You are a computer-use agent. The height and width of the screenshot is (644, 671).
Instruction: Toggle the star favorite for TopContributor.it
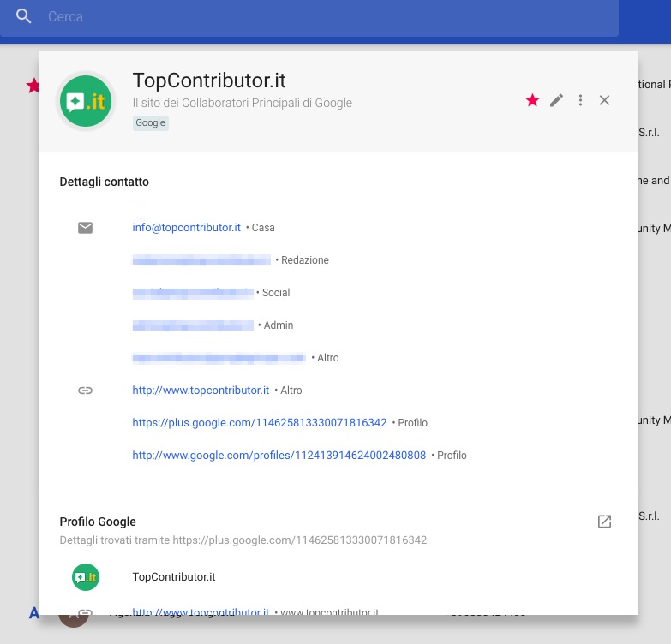pos(532,100)
